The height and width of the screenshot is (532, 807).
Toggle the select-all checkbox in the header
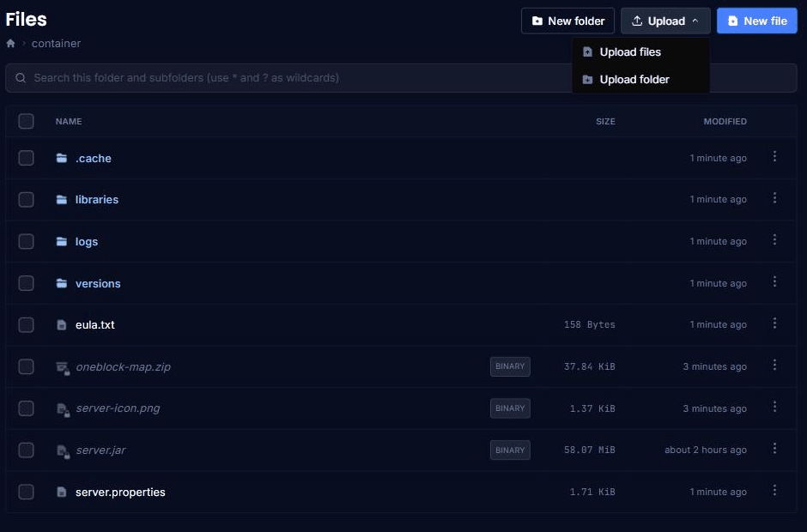(27, 122)
